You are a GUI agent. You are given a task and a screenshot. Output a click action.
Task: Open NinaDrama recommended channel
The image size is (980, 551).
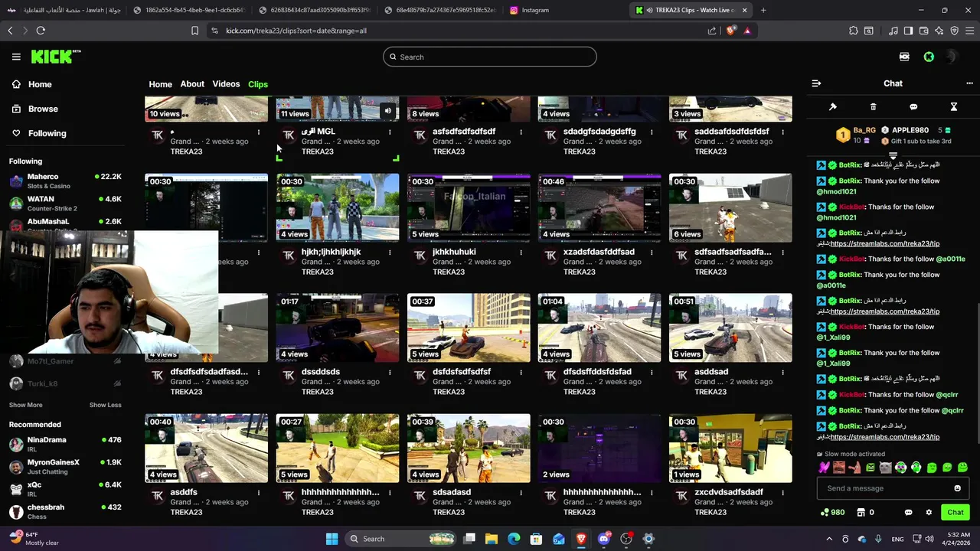(x=65, y=444)
